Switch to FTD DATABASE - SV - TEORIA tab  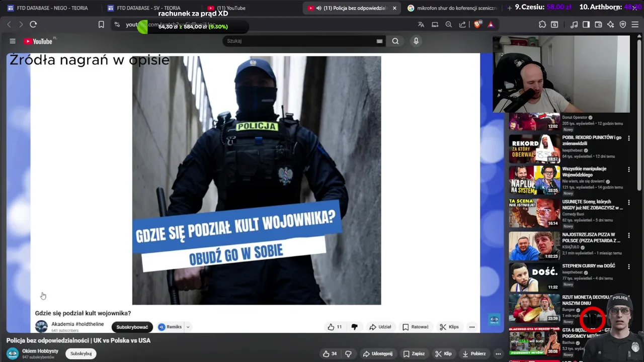tap(149, 8)
